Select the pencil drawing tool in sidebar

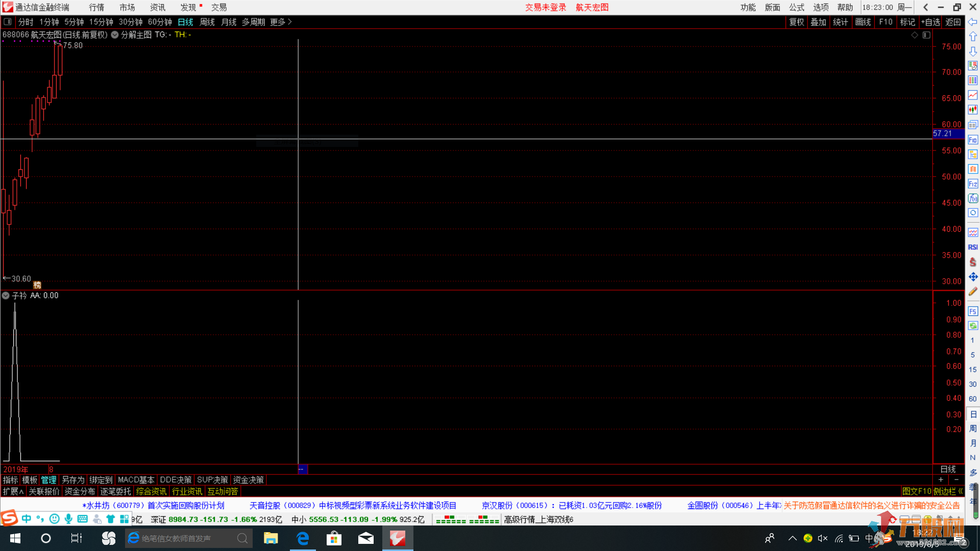pos(973,291)
